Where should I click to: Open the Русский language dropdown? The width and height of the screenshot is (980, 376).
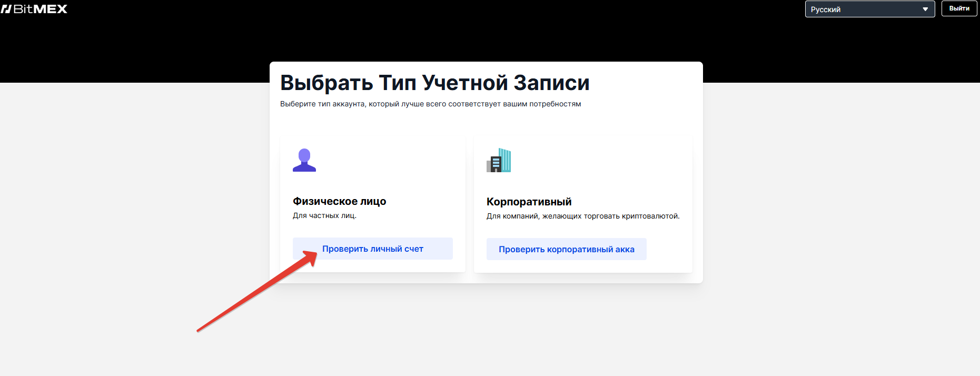pyautogui.click(x=869, y=9)
